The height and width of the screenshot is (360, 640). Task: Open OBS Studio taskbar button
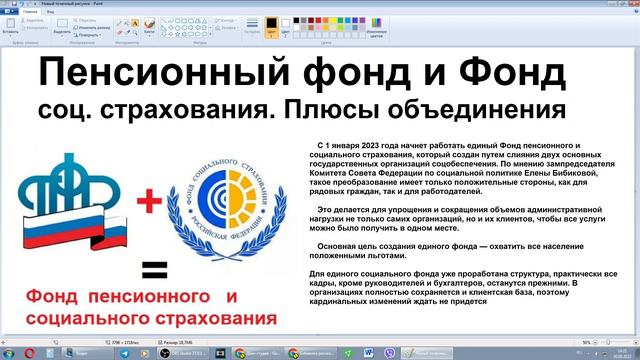(184, 353)
